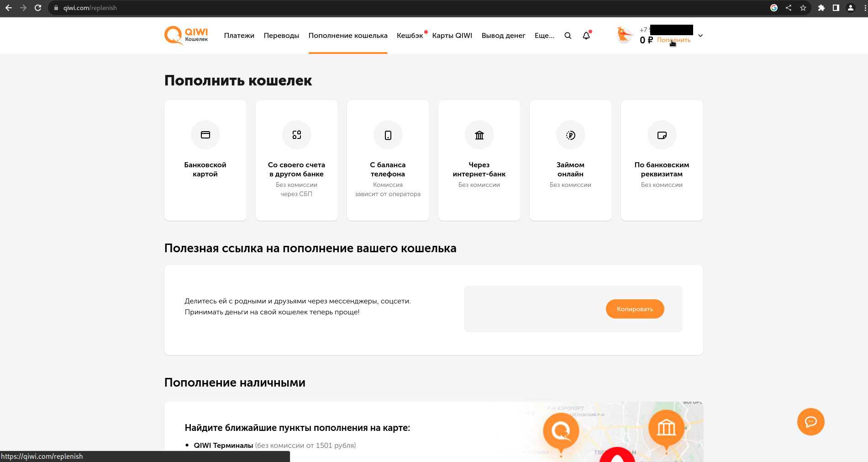Open notifications bell icon
The width and height of the screenshot is (868, 462).
pos(586,36)
